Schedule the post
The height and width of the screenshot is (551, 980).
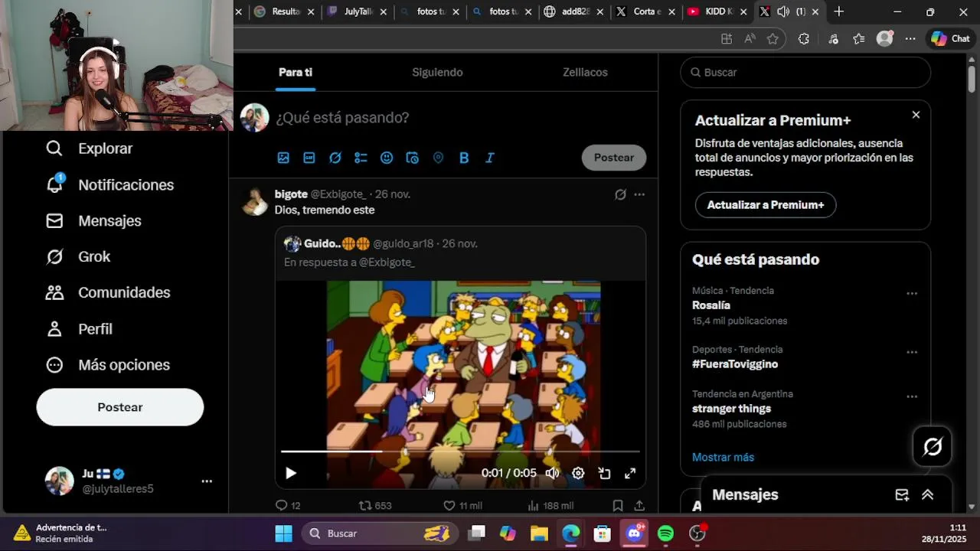tap(413, 158)
